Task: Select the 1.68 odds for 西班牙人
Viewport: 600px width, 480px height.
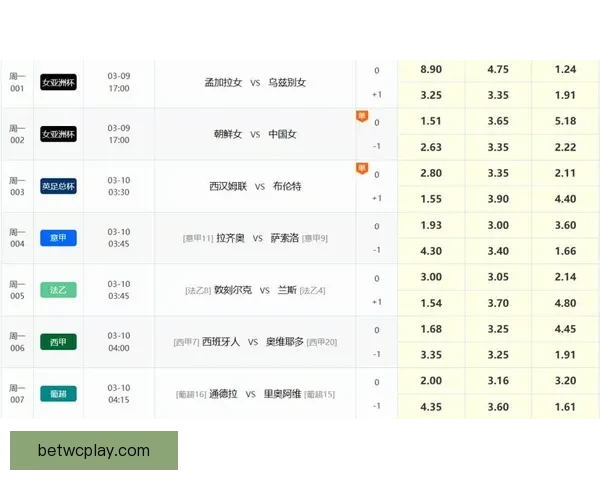Action: pyautogui.click(x=431, y=329)
